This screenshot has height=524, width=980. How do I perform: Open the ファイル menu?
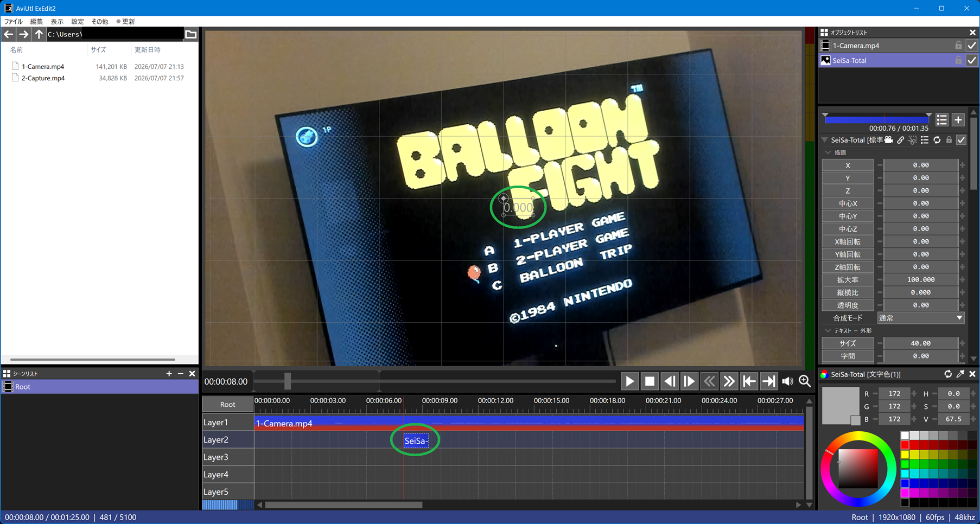[x=14, y=22]
